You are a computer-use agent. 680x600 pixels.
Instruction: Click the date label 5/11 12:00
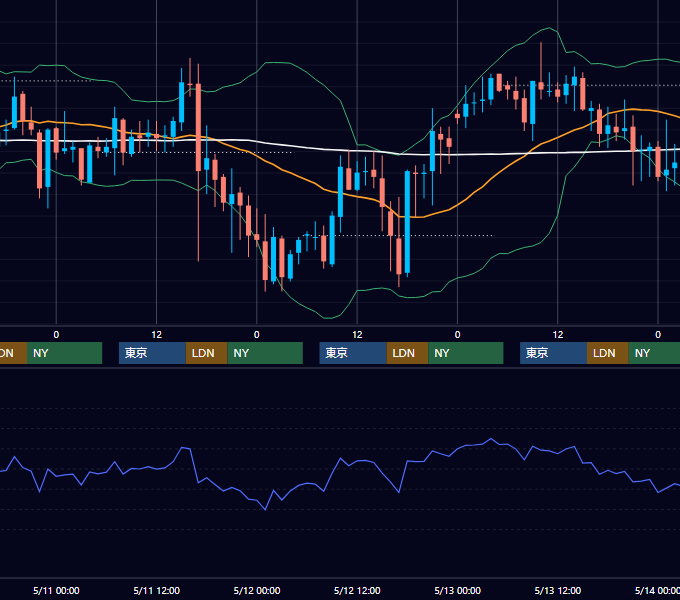157,590
